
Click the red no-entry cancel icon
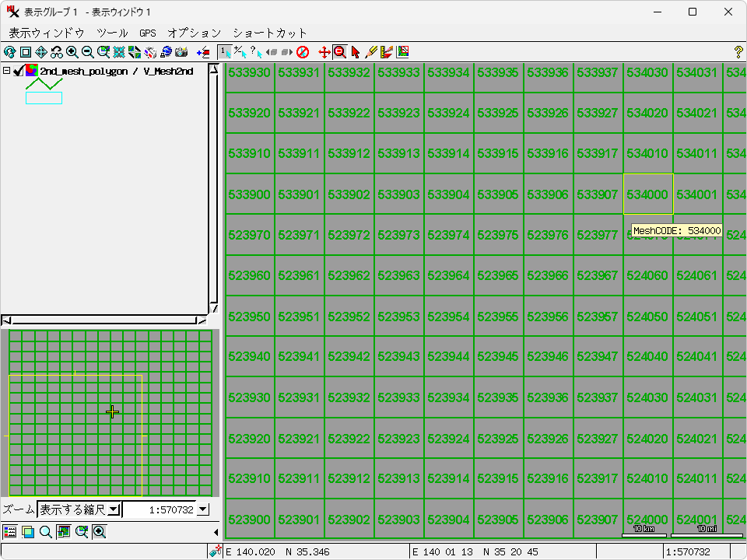click(303, 52)
